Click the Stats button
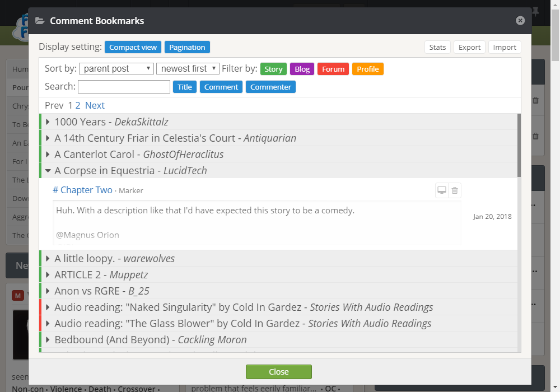560x392 pixels. [437, 47]
